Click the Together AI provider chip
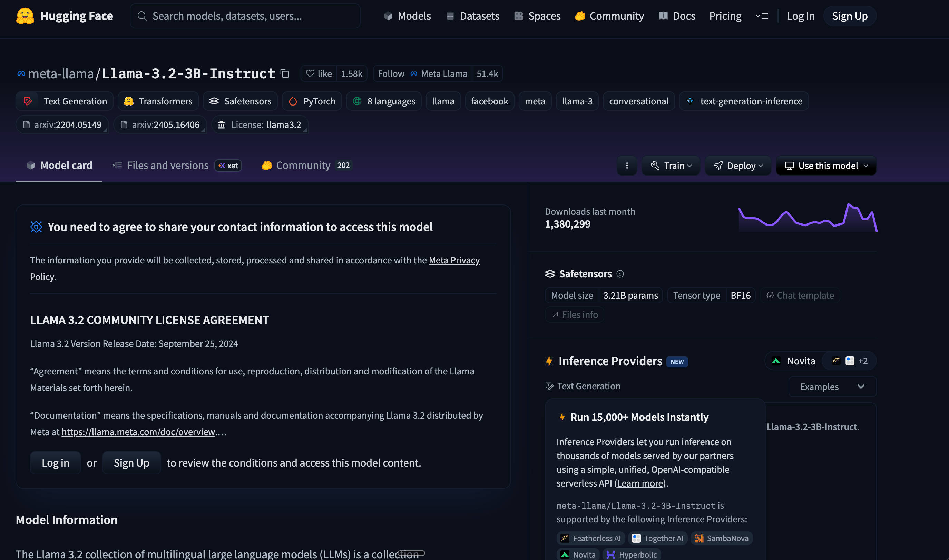Image resolution: width=949 pixels, height=560 pixels. click(658, 538)
